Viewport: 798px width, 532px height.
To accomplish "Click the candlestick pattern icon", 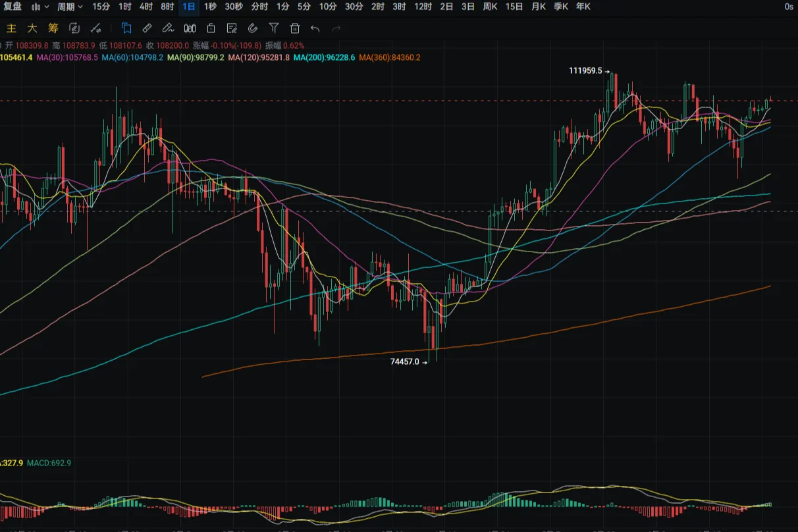I will [x=190, y=28].
